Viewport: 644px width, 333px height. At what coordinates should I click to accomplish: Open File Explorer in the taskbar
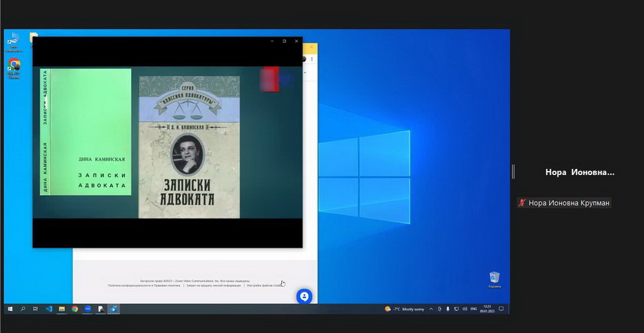point(61,309)
